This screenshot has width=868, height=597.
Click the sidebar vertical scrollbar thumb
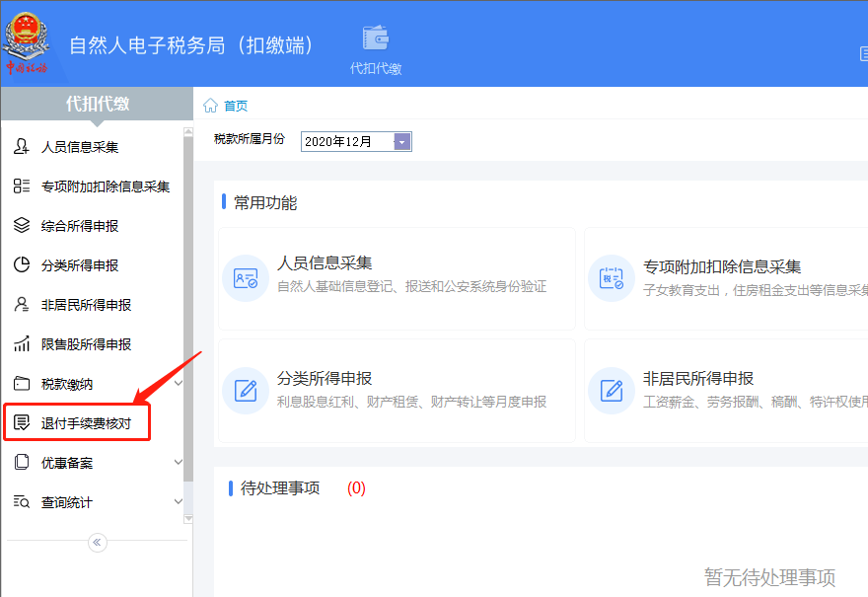pos(188,309)
